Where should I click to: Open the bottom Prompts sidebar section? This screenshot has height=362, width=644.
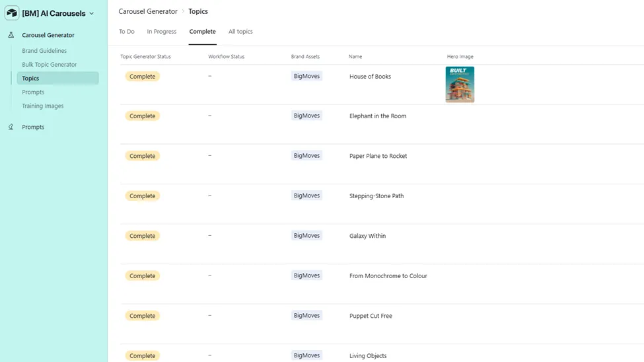33,127
